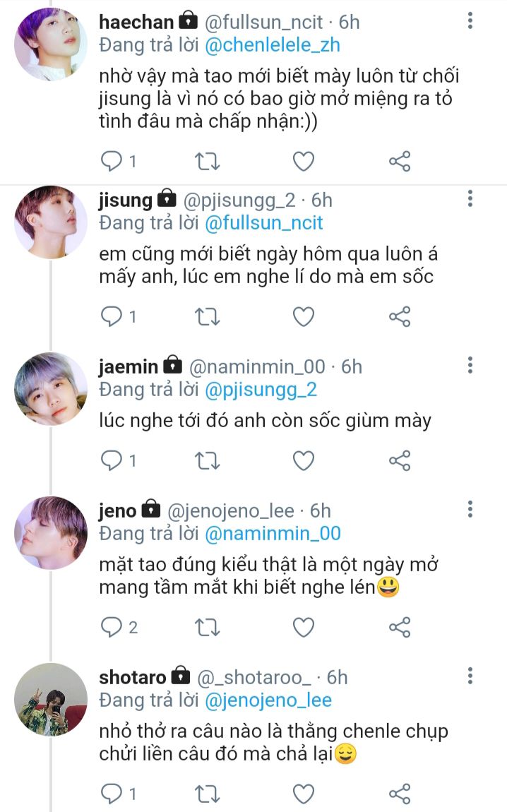Open more options on jisung's tweet
507x812 pixels.
(x=470, y=198)
